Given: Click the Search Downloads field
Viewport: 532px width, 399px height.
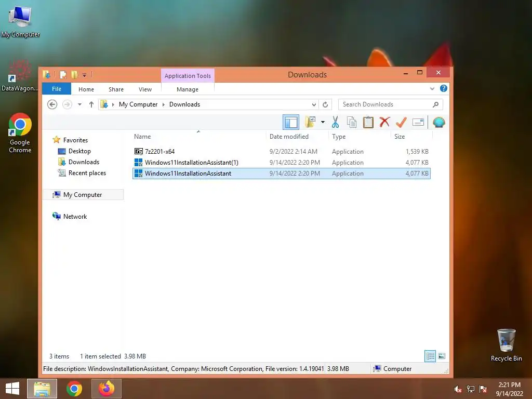Looking at the screenshot, I should tap(391, 104).
